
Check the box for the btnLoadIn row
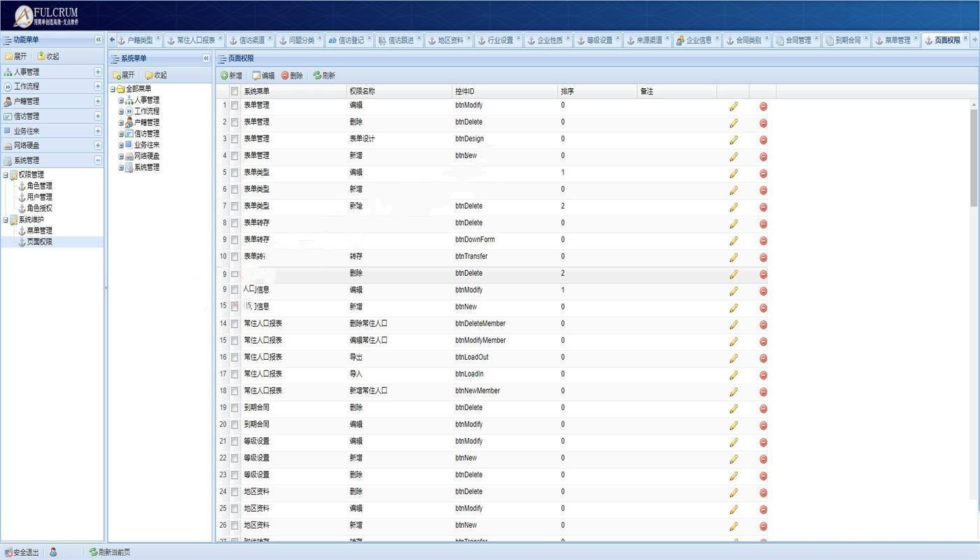coord(234,374)
